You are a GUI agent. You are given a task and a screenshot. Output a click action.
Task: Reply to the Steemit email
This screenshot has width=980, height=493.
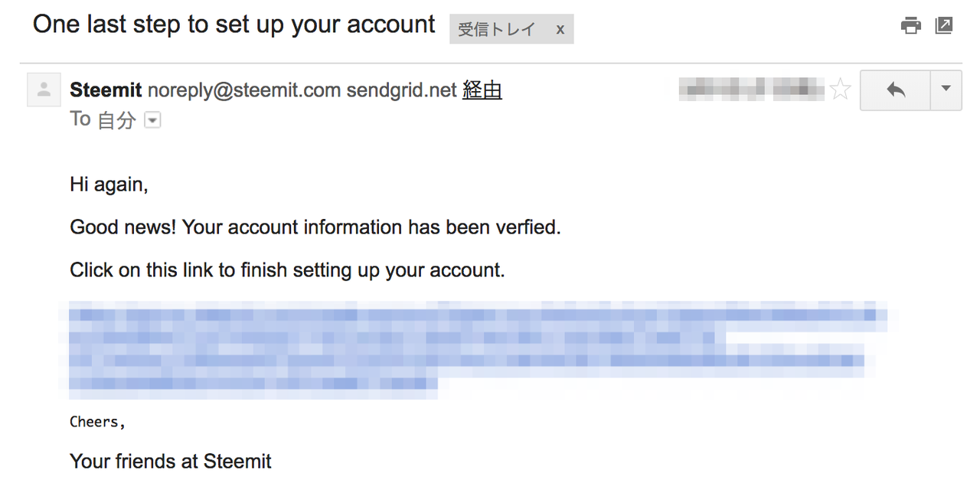tap(895, 90)
